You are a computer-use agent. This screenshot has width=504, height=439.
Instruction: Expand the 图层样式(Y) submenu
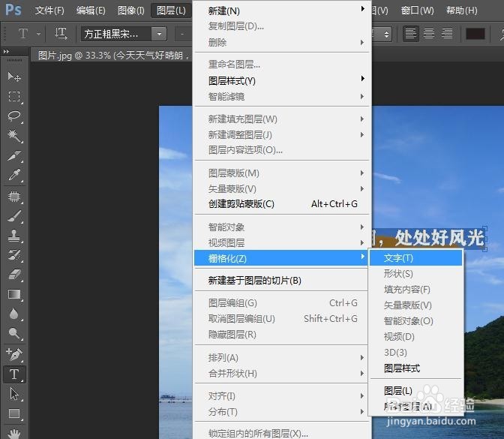[282, 80]
